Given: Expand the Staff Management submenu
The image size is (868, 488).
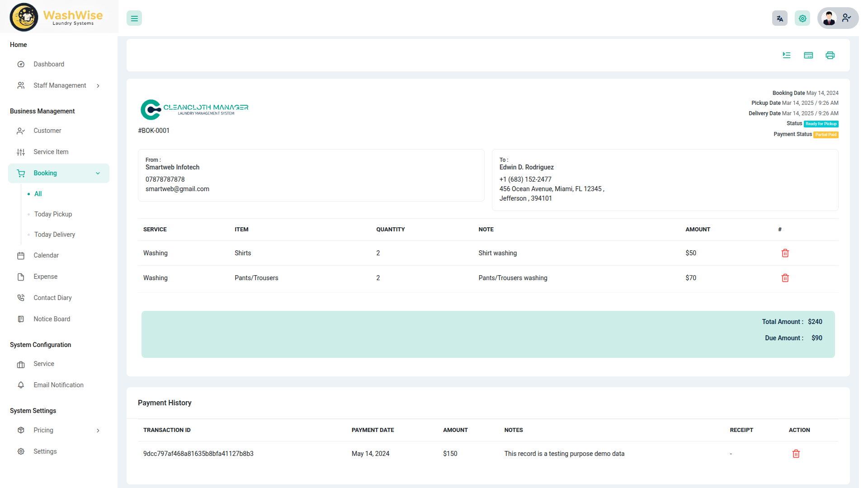Looking at the screenshot, I should [x=59, y=85].
